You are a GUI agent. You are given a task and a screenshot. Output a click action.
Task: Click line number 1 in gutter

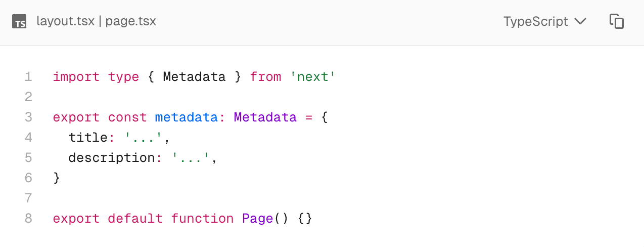[28, 77]
